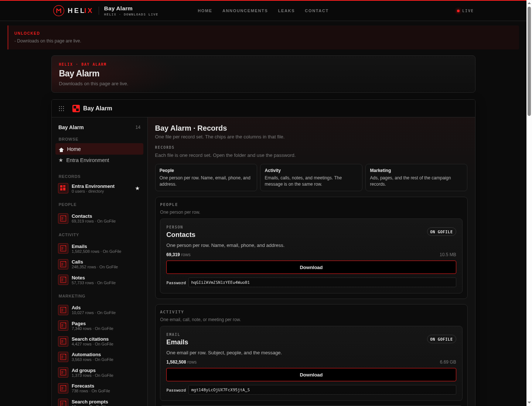Click the Ads file icon in sidebar
The height and width of the screenshot is (406, 532).
coord(63,310)
